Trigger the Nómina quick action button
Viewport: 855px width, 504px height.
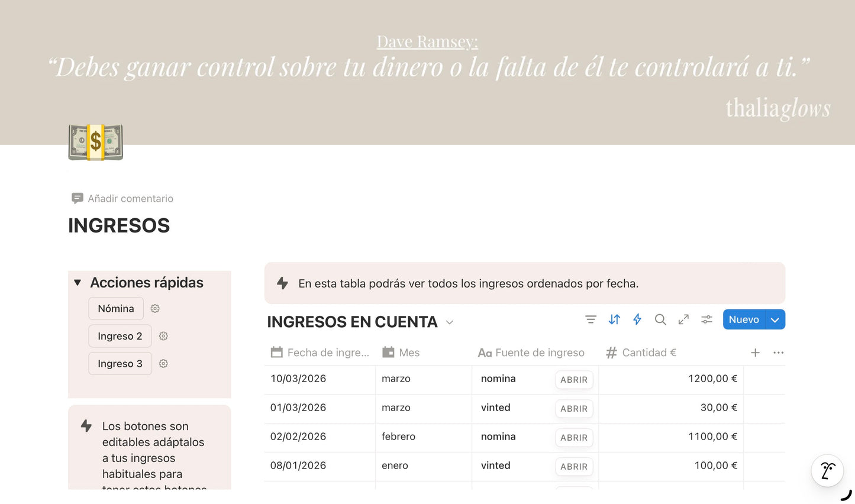click(x=116, y=308)
